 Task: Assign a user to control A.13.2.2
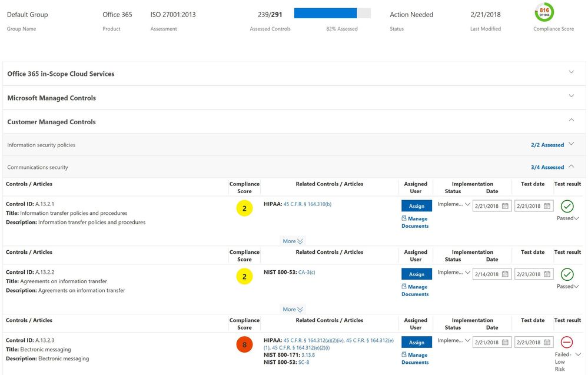click(x=417, y=274)
